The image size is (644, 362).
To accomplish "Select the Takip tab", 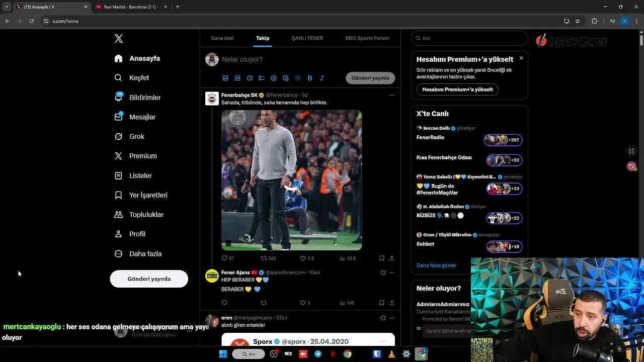I will pos(263,38).
